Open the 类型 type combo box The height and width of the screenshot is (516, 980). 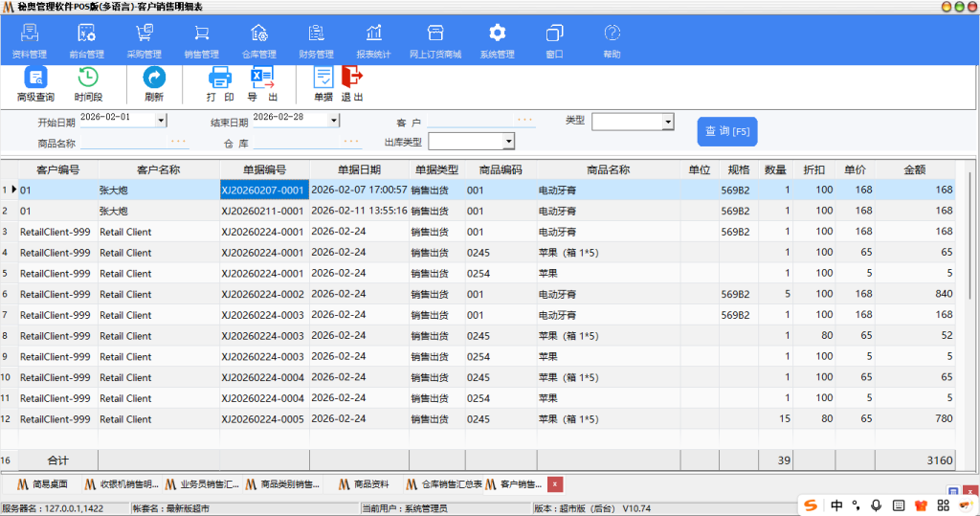coord(668,122)
